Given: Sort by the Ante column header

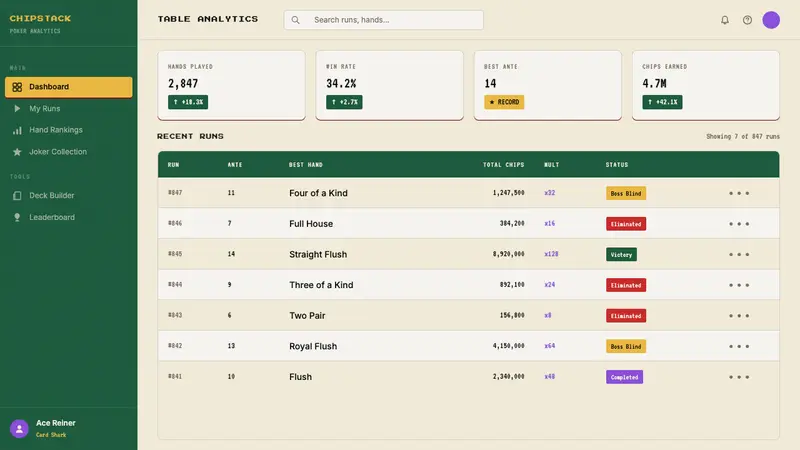Looking at the screenshot, I should (x=235, y=165).
